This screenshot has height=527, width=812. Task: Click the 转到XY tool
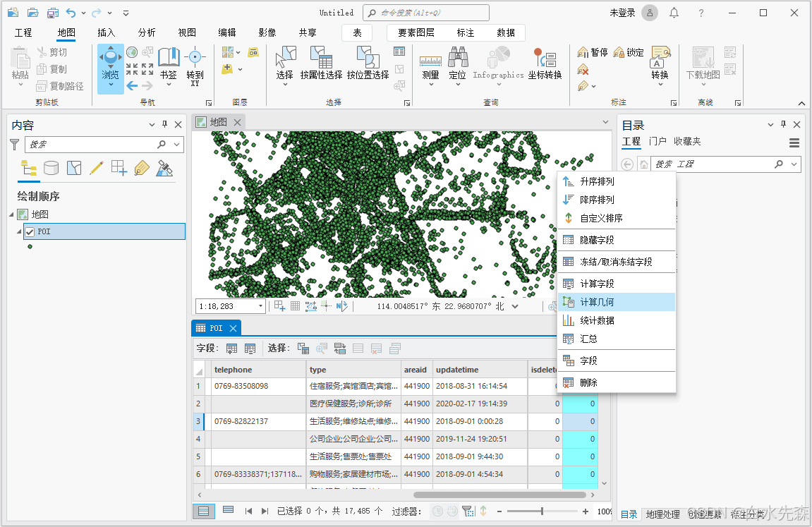[x=195, y=66]
